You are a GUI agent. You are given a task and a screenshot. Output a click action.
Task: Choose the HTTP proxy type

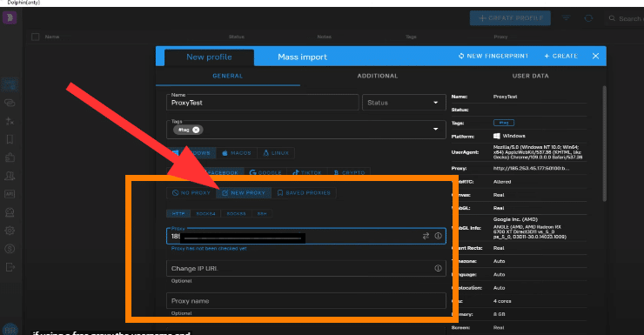point(178,213)
